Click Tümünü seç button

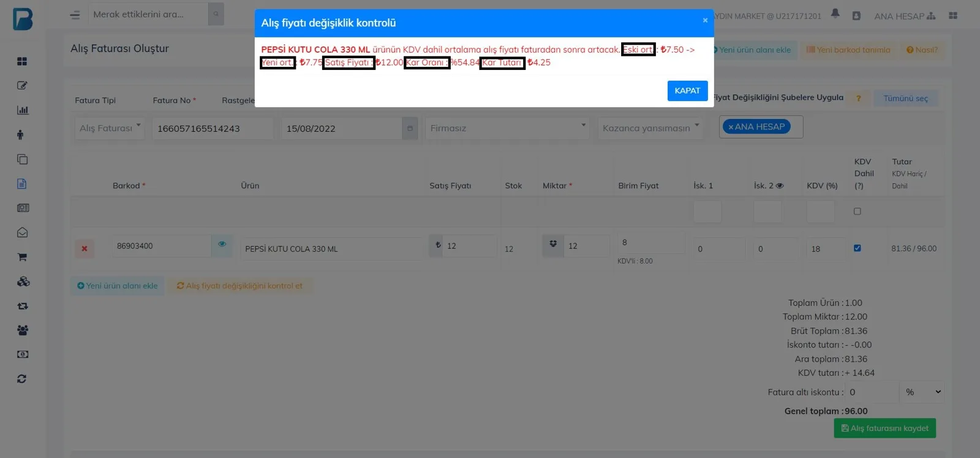tap(905, 98)
